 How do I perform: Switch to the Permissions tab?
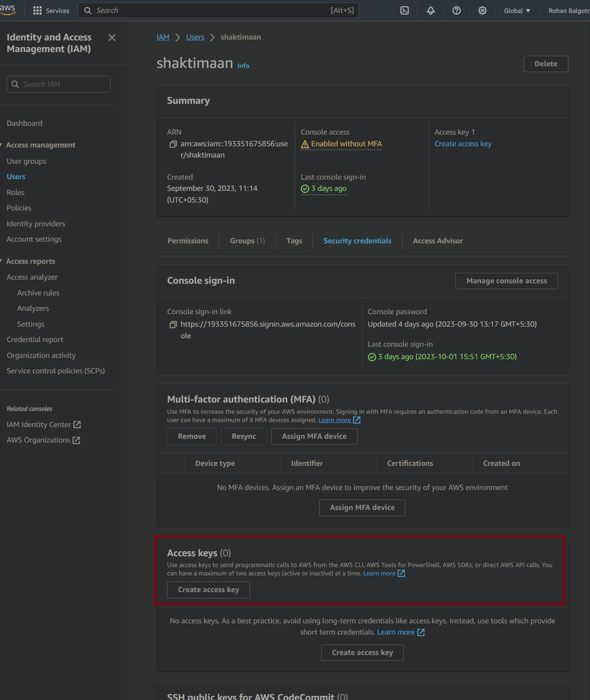(x=188, y=241)
